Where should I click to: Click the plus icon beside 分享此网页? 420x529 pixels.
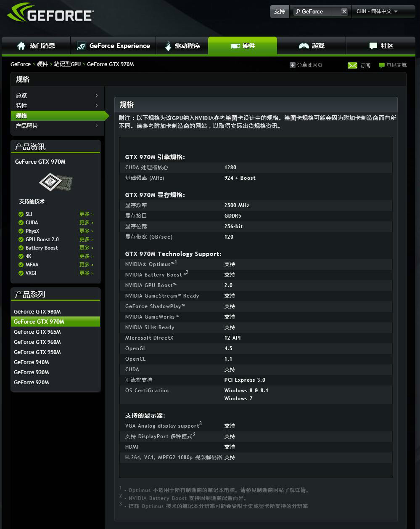click(293, 65)
